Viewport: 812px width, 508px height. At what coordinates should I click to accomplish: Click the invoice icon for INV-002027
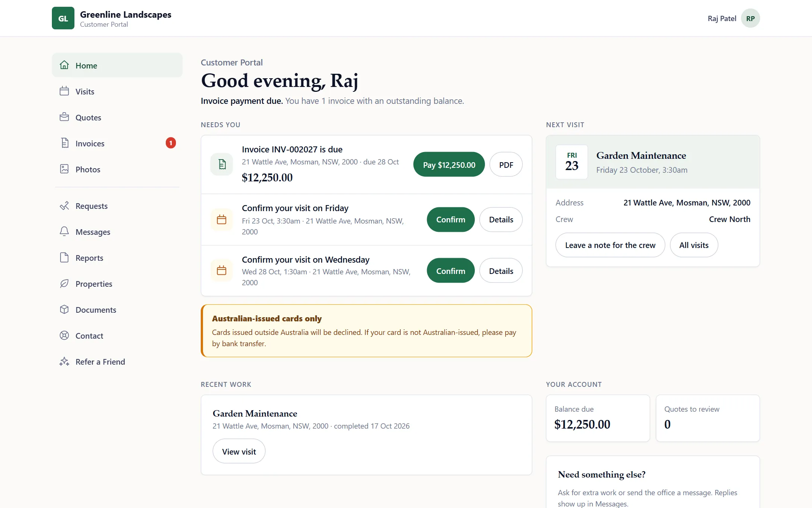222,164
